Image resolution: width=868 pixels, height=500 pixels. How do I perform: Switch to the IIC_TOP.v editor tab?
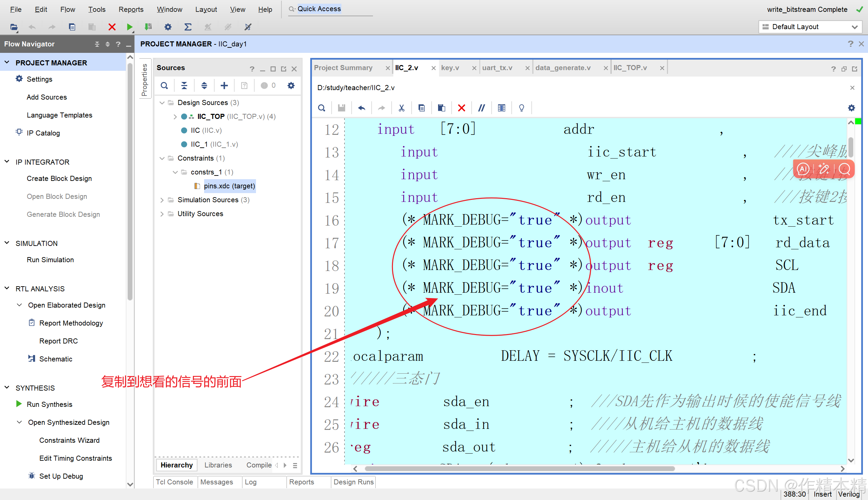click(630, 68)
